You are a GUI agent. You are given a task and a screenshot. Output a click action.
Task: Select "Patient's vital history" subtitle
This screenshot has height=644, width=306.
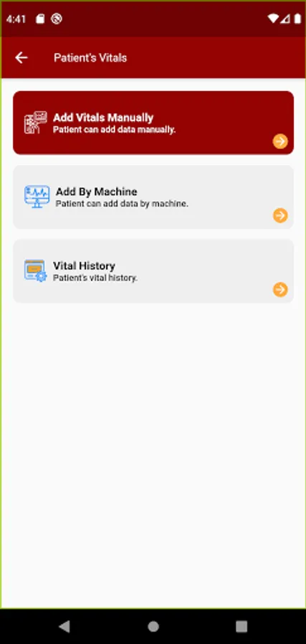pyautogui.click(x=95, y=278)
